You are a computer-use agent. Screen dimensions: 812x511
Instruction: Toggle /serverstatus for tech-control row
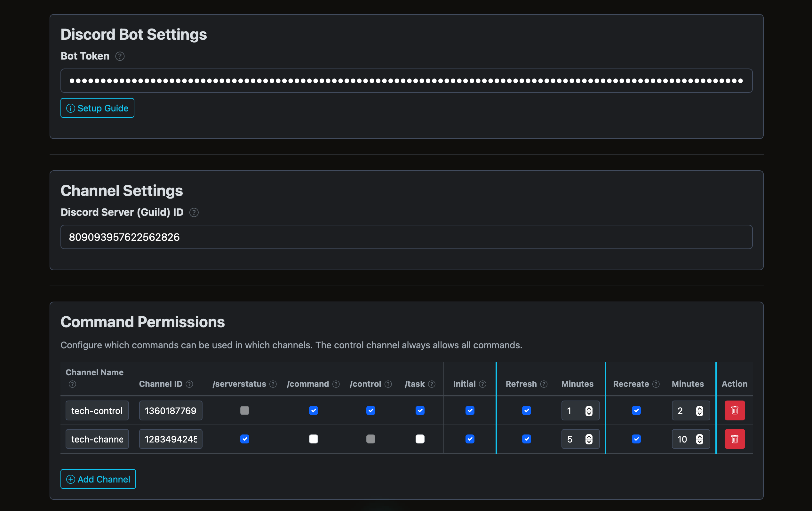tap(245, 410)
